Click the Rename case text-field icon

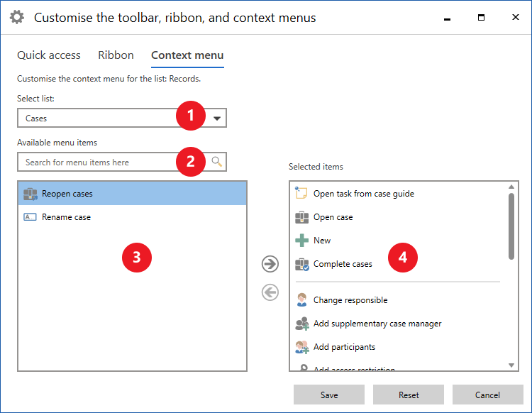pos(30,217)
